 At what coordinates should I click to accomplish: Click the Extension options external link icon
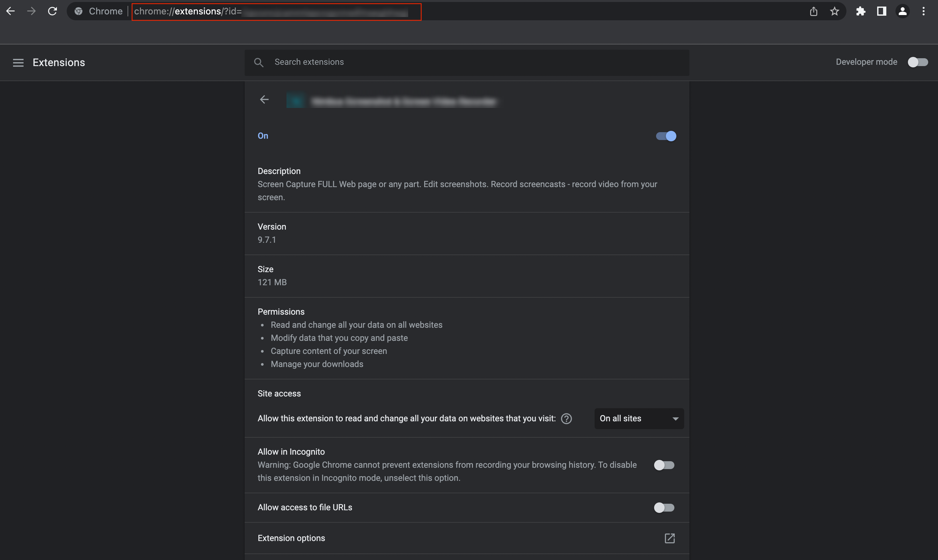click(669, 538)
